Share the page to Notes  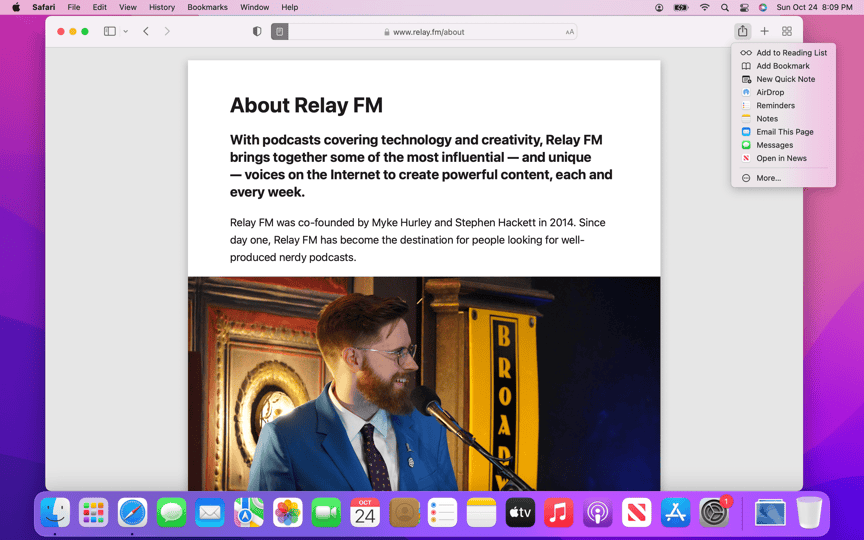click(x=784, y=119)
